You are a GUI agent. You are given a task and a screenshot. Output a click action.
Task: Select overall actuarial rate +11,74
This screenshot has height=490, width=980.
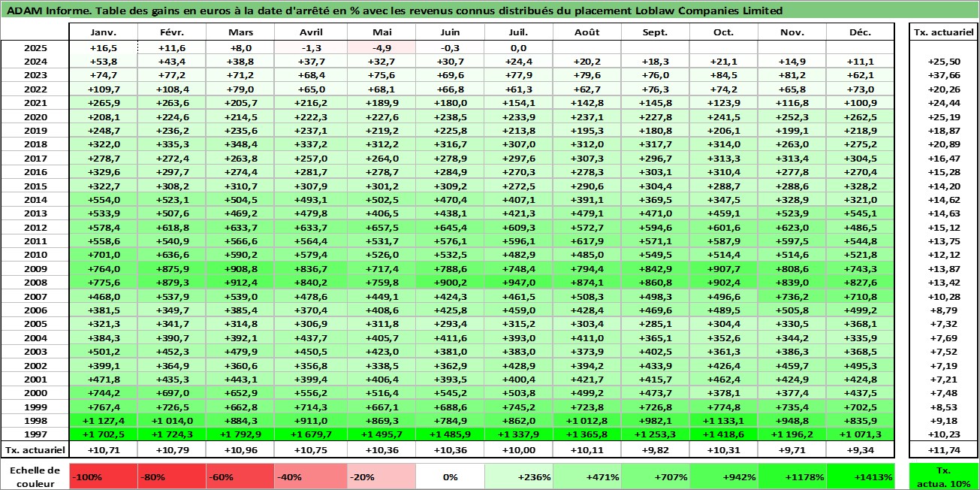point(943,449)
